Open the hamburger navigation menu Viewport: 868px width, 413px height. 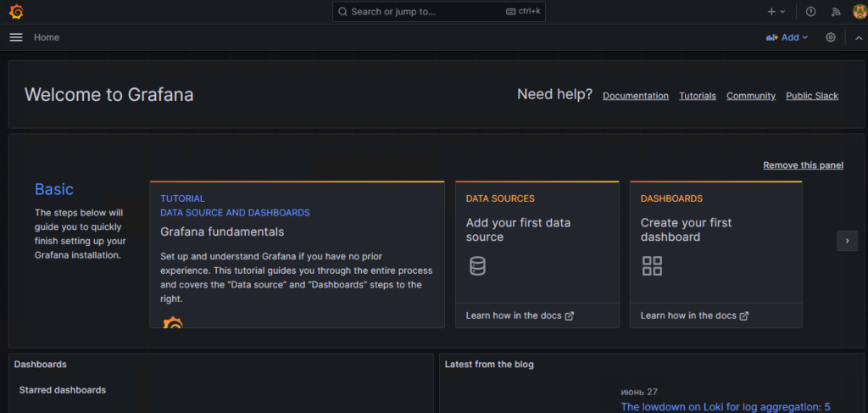point(16,37)
